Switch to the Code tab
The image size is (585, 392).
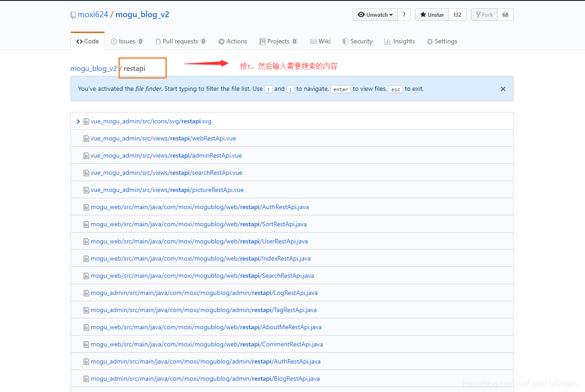tap(88, 41)
